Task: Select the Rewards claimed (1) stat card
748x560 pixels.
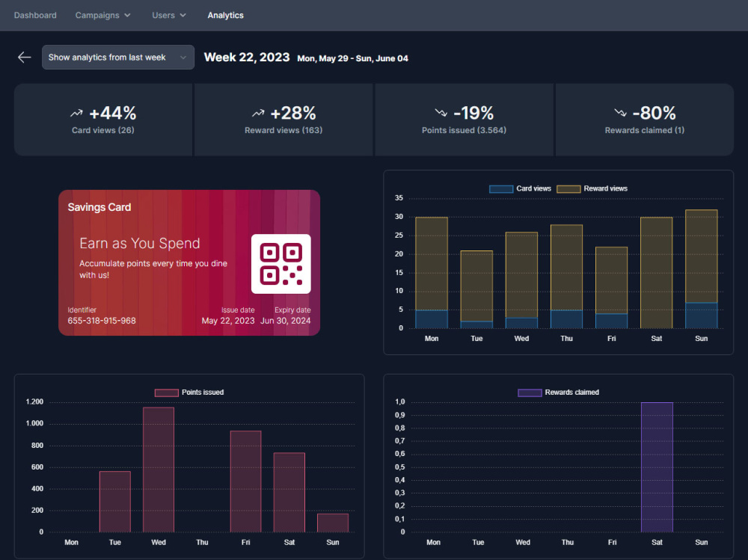Action: point(645,120)
